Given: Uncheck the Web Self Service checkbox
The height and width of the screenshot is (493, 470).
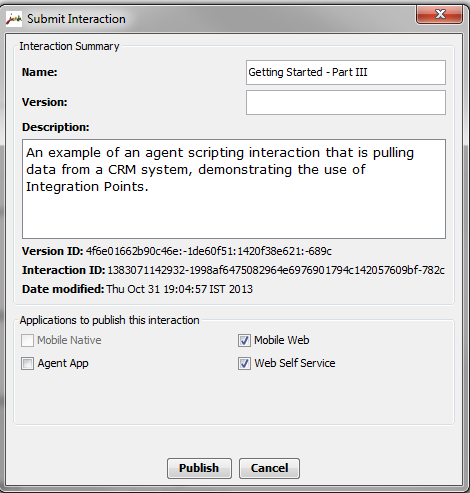Looking at the screenshot, I should [244, 363].
